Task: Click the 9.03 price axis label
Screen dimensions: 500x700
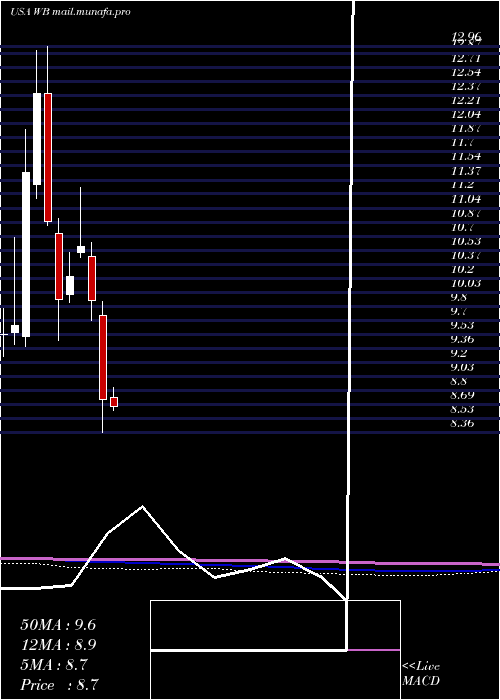Action: pos(462,367)
